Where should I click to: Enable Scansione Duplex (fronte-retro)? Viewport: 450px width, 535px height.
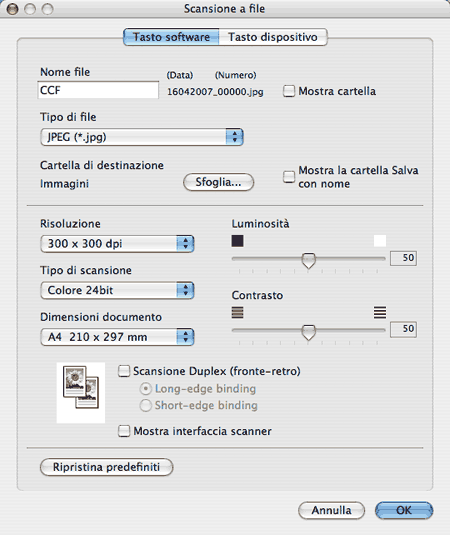click(x=124, y=371)
